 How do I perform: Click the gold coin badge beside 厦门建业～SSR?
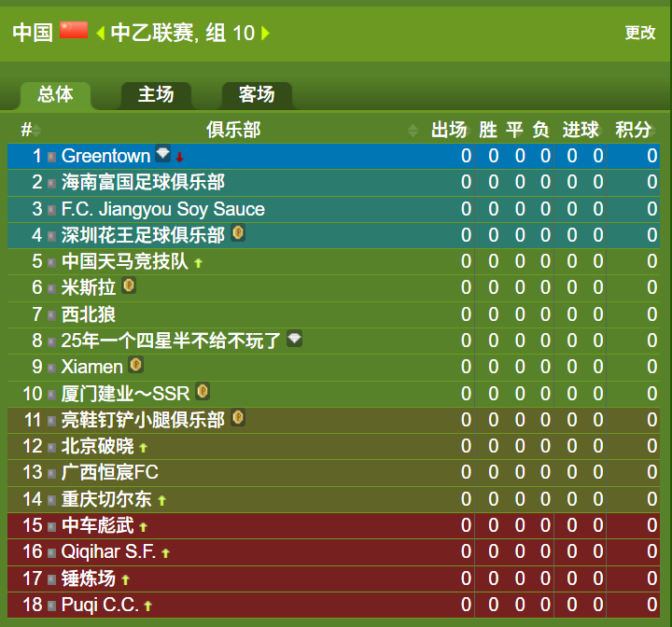tap(203, 391)
